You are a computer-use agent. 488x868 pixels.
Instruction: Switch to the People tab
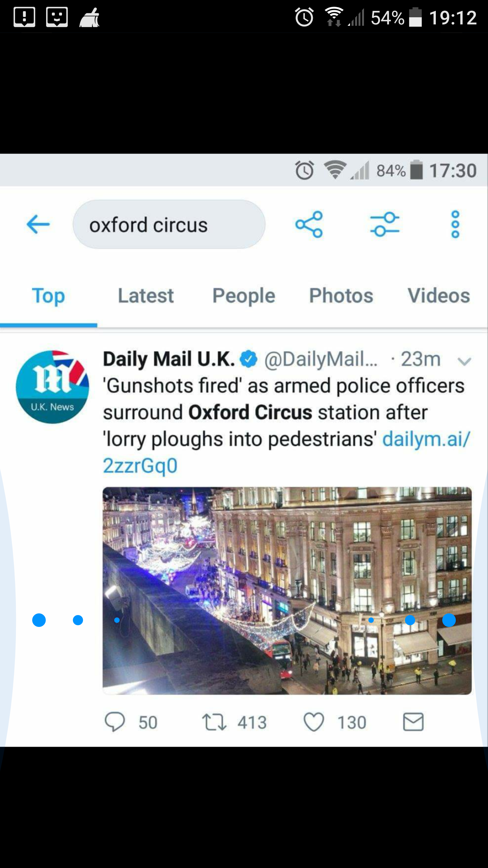[244, 296]
